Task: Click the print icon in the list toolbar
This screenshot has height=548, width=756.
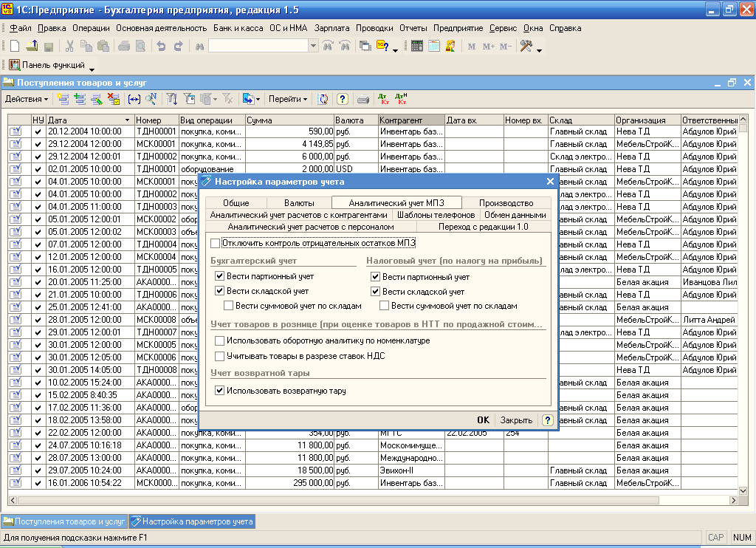Action: click(363, 99)
